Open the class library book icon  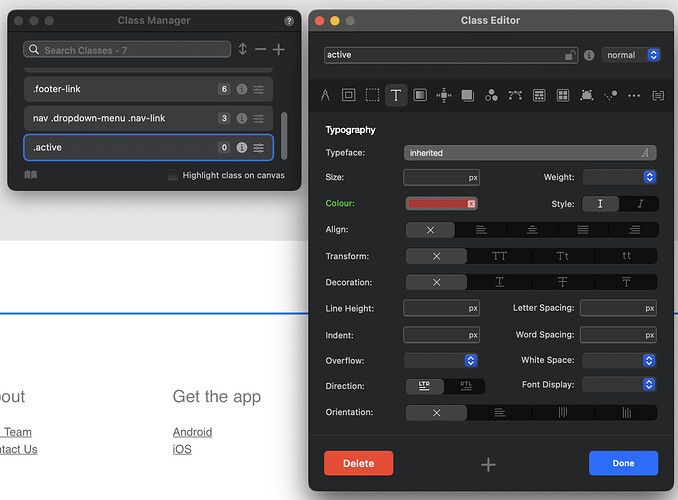click(31, 175)
